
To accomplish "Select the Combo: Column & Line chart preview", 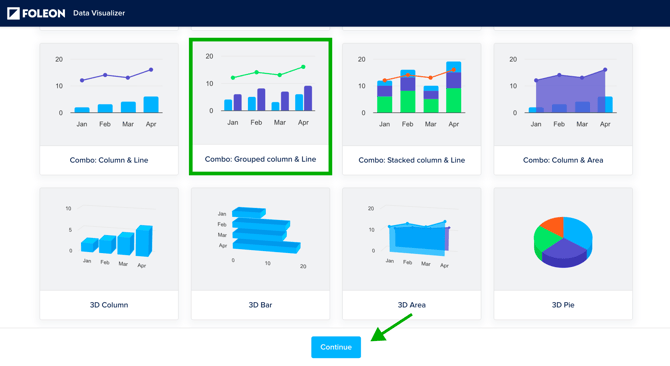I will [x=109, y=94].
